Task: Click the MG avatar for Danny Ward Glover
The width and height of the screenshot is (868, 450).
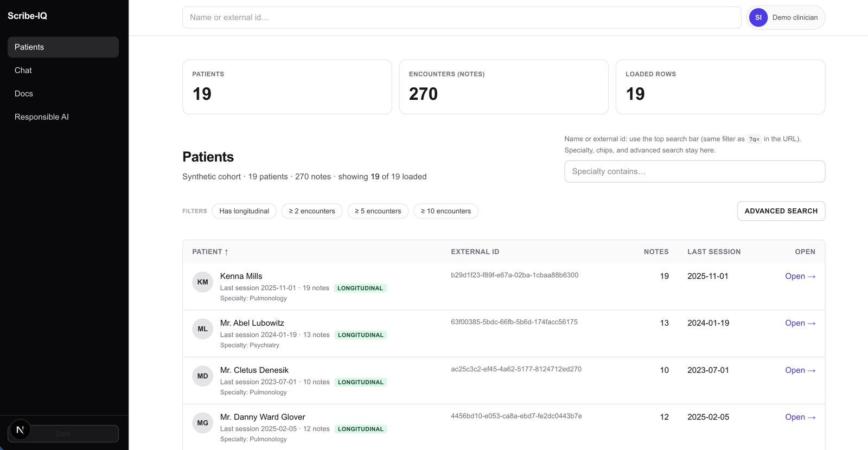Action: (x=202, y=423)
